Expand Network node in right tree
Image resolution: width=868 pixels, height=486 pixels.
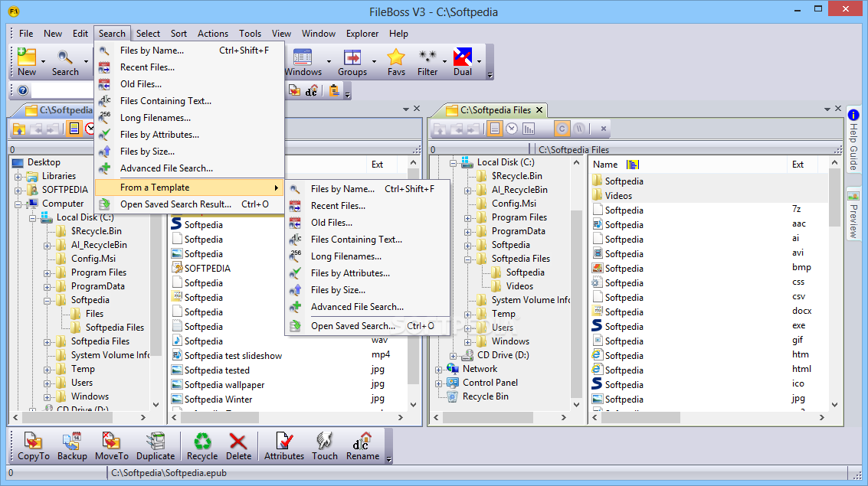click(x=438, y=370)
